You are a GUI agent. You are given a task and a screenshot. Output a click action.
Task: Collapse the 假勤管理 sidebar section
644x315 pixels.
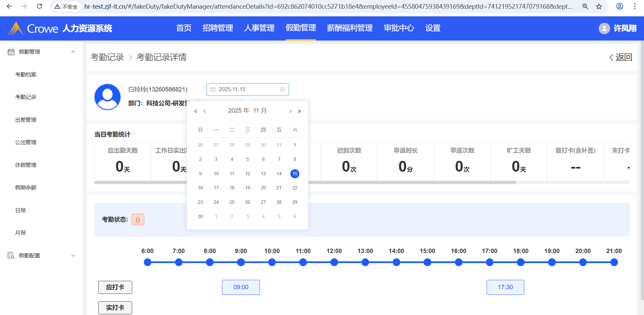(73, 52)
